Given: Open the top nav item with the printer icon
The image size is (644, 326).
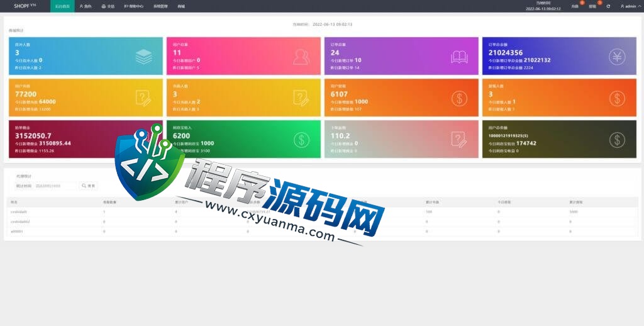Looking at the screenshot, I should coord(108,6).
